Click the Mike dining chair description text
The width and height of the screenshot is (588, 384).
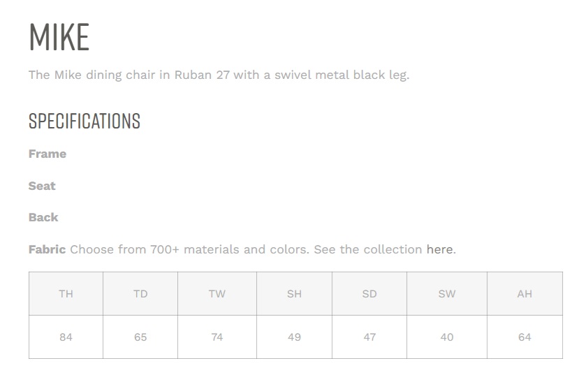[219, 75]
